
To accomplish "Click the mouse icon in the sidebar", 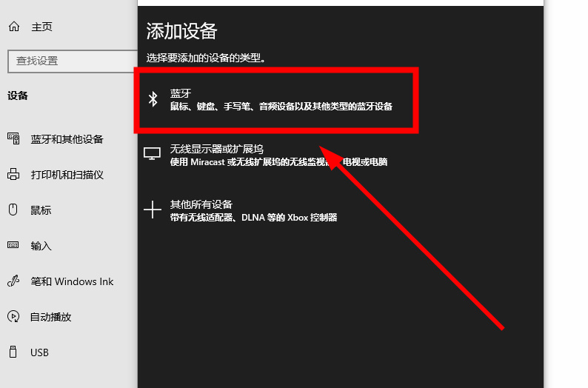I will point(13,210).
